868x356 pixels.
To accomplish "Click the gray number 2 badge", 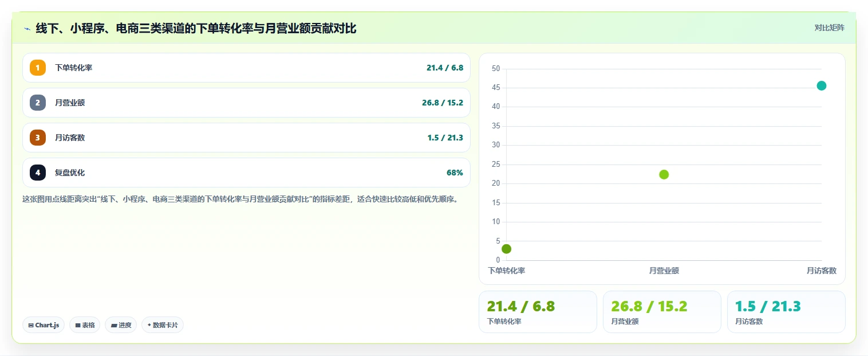I will [38, 103].
